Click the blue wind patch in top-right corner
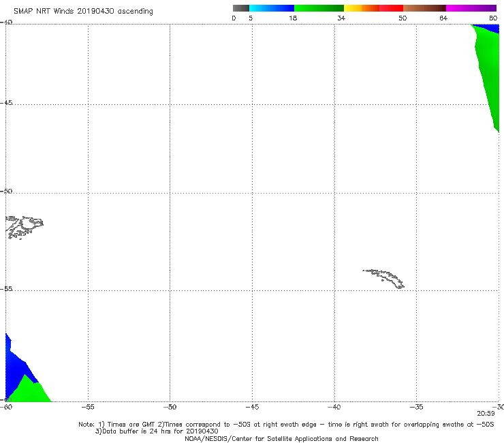This screenshot has width=504, height=443. [x=492, y=28]
